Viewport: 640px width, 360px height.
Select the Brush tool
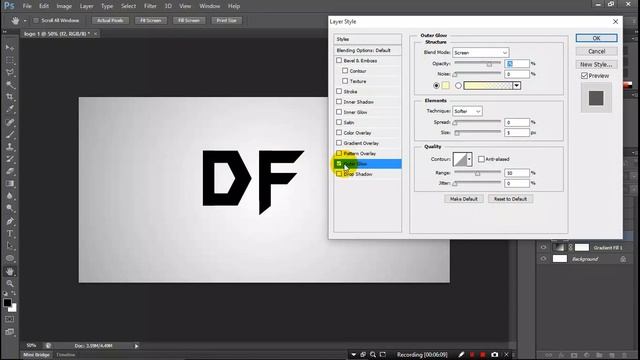[10, 134]
